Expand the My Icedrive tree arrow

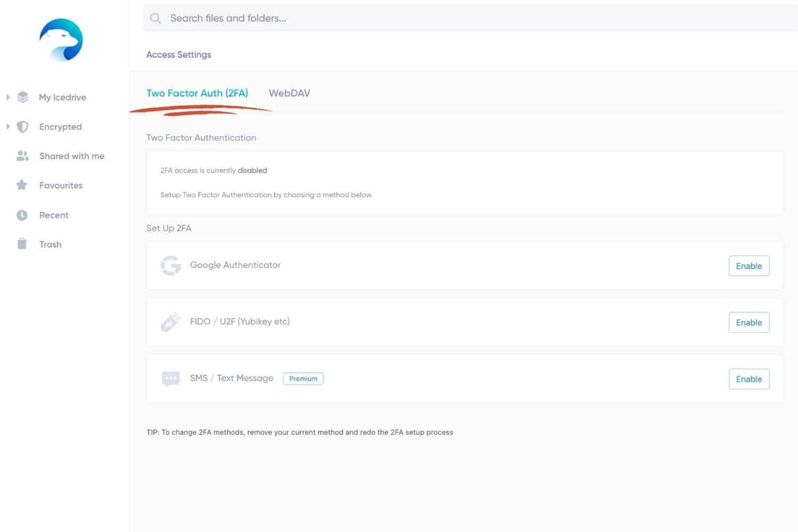click(8, 97)
